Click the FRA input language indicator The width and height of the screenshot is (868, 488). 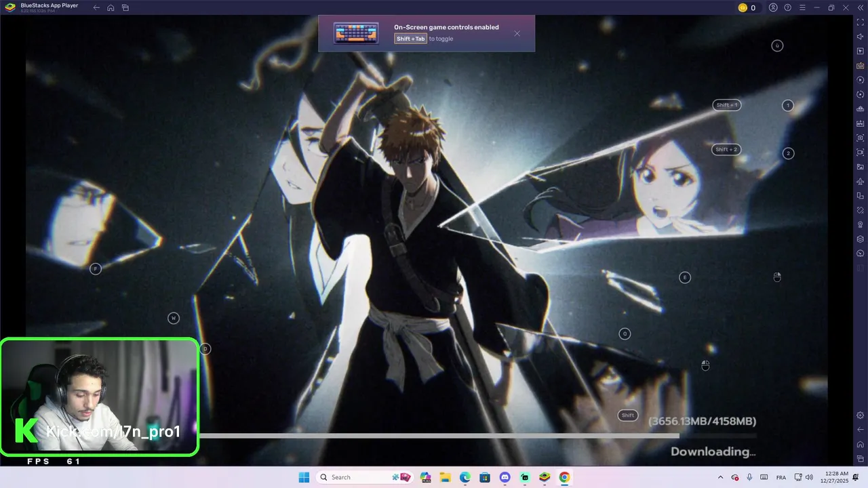(x=781, y=477)
